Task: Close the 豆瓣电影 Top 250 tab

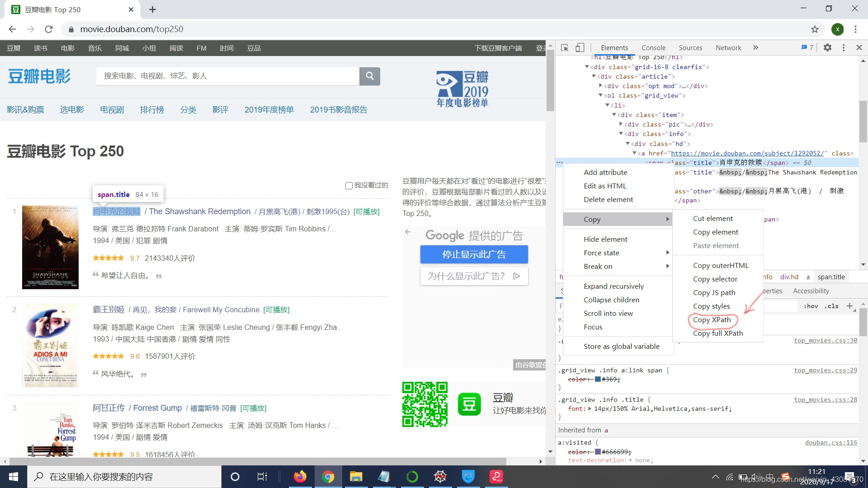Action: (131, 9)
